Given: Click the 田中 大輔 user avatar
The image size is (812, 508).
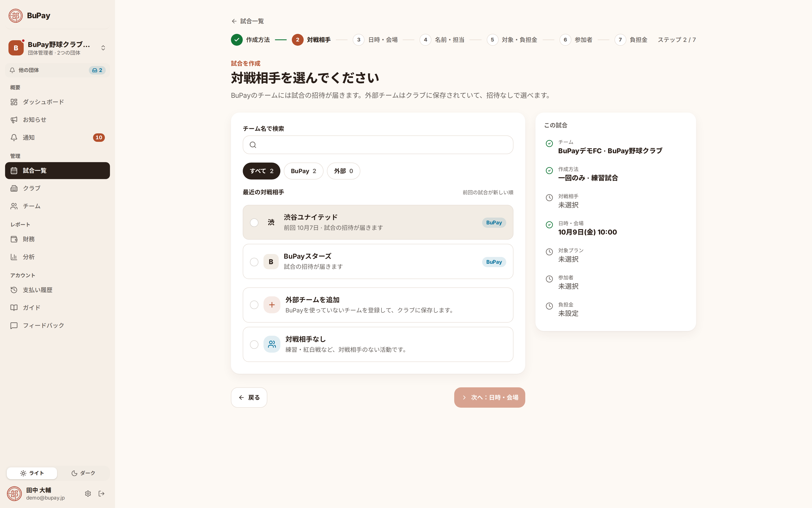Looking at the screenshot, I should click(x=14, y=494).
